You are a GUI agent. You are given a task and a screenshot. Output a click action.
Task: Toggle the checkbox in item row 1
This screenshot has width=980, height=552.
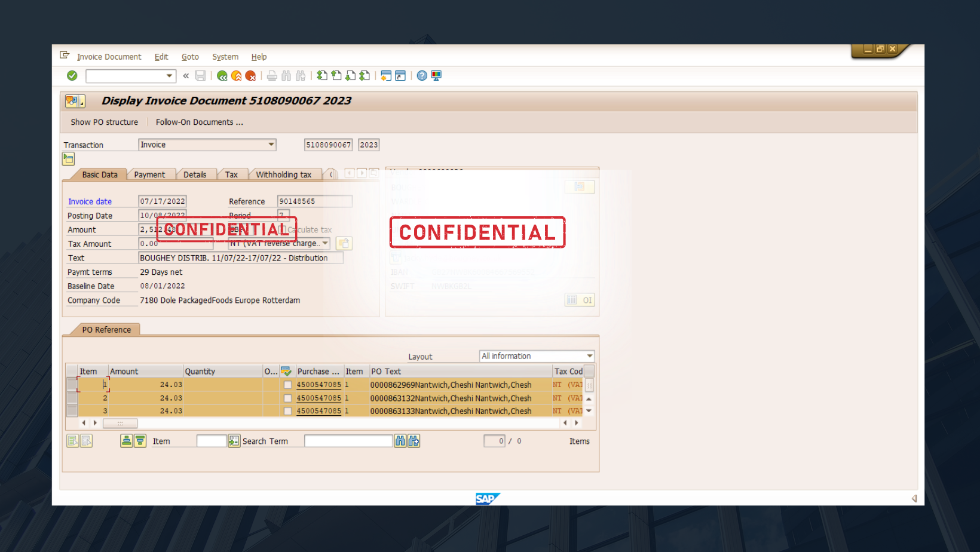coord(287,385)
